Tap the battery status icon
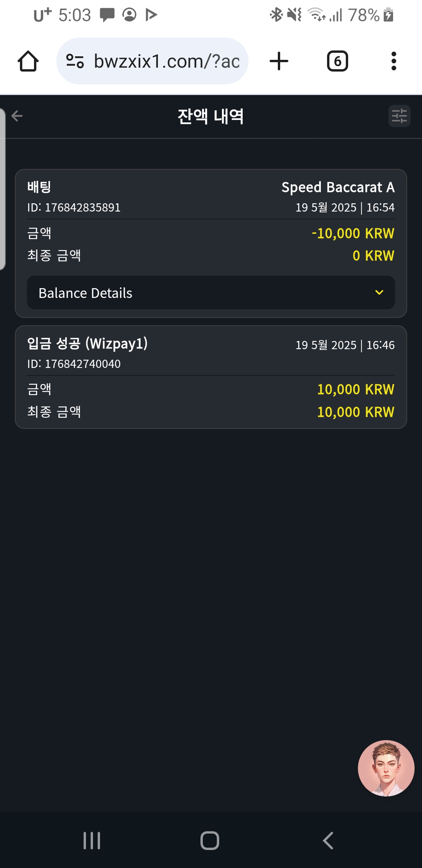This screenshot has height=868, width=422. click(388, 15)
